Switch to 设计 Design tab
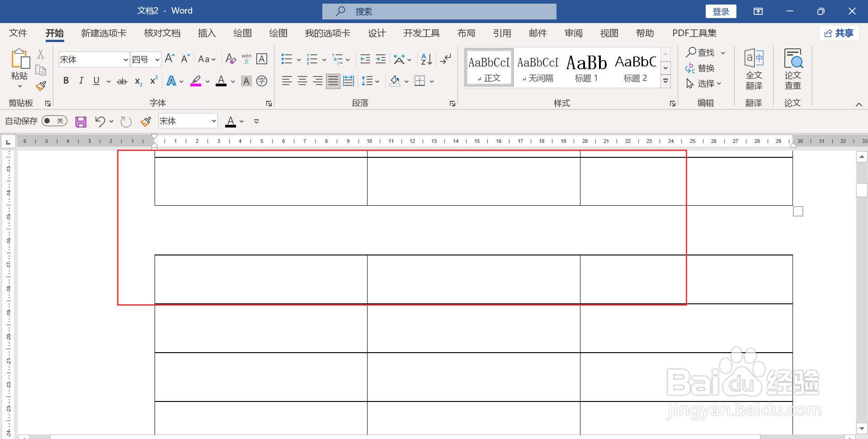The image size is (868, 439). [x=377, y=33]
